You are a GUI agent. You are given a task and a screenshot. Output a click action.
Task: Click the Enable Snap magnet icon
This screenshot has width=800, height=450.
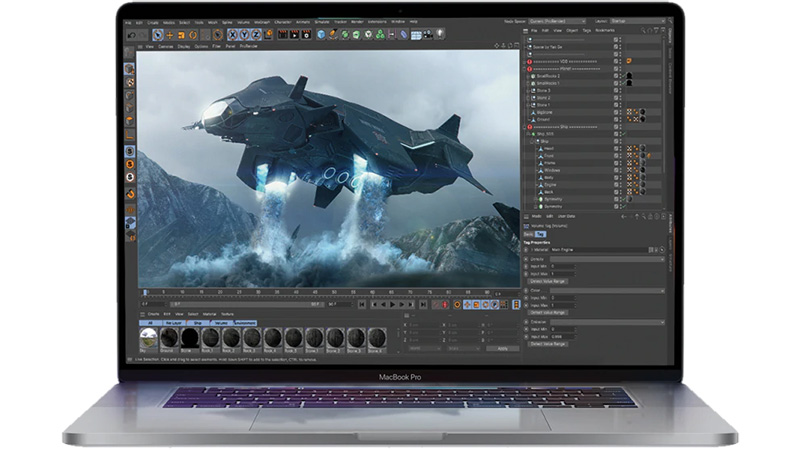click(x=131, y=194)
